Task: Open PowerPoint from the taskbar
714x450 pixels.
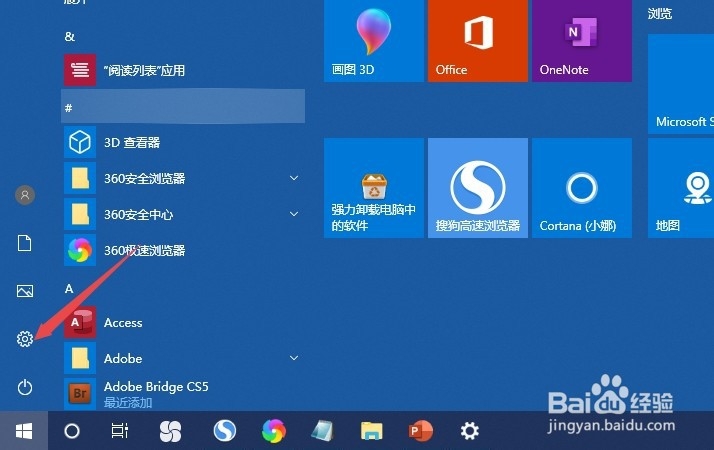Action: [x=421, y=431]
